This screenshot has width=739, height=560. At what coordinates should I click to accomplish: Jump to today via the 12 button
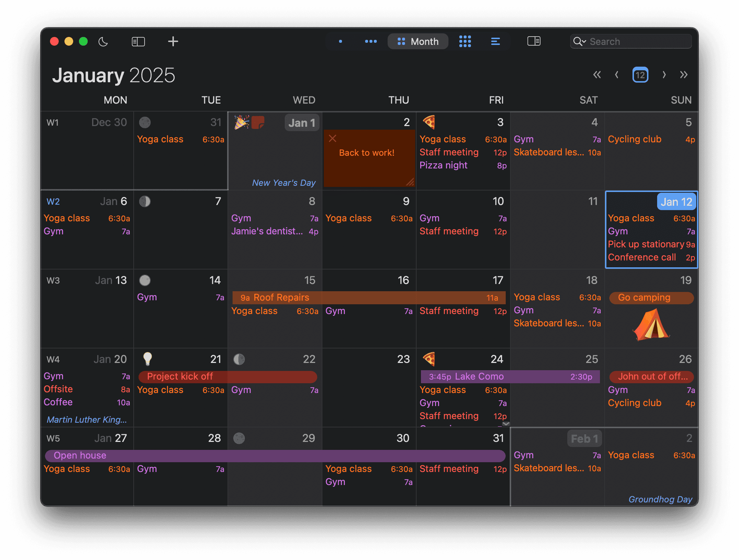coord(640,75)
